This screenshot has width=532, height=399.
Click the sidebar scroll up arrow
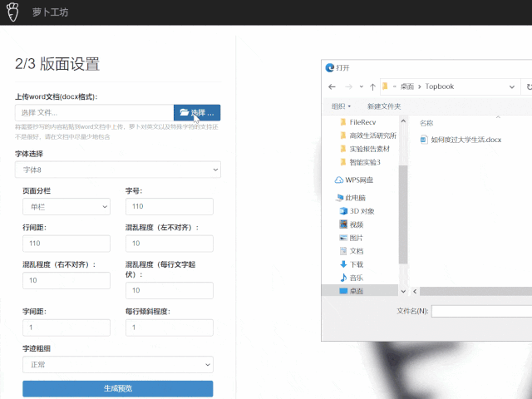(403, 121)
